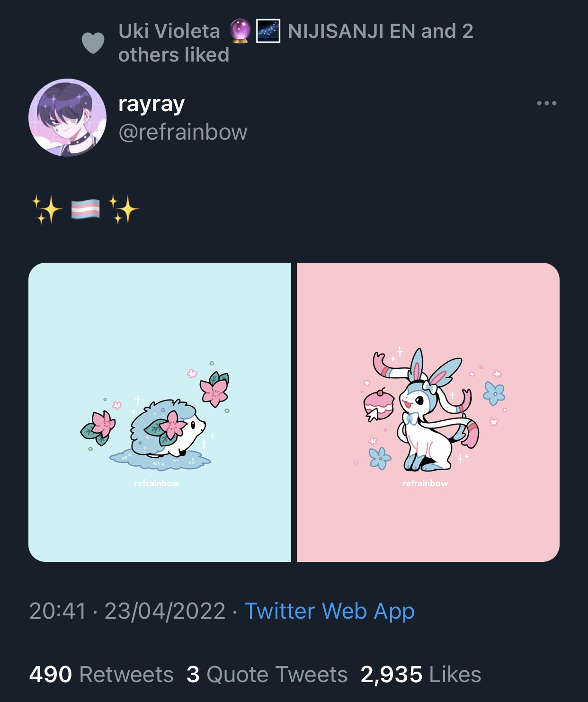Tap the crystal ball emoji beside Uki Violeta
This screenshot has width=588, height=702.
[240, 31]
